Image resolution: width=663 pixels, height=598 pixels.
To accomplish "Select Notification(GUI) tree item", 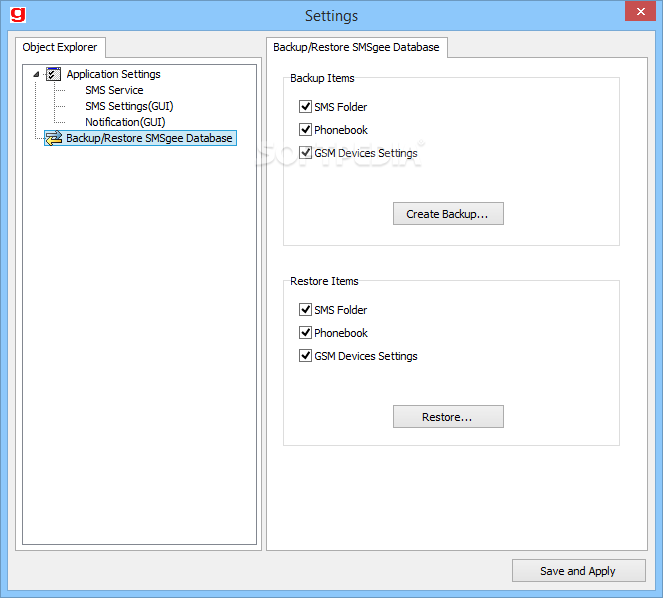I will pos(125,122).
